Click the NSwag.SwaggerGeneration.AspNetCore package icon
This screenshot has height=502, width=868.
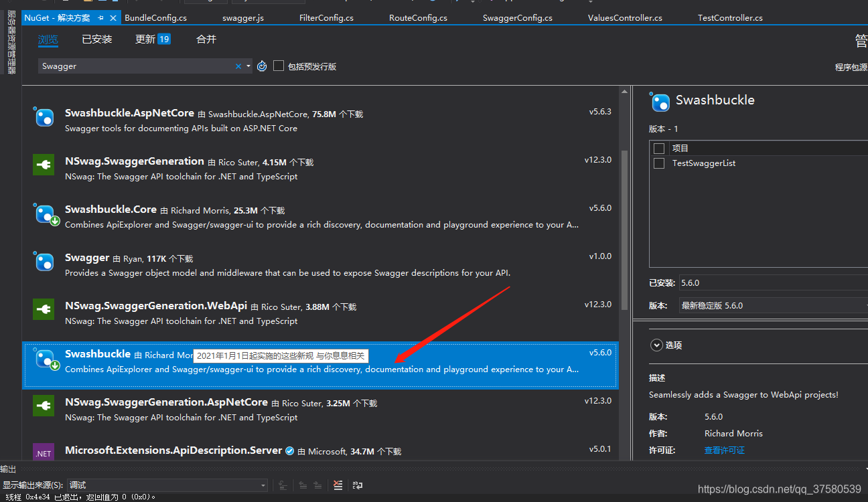[44, 406]
